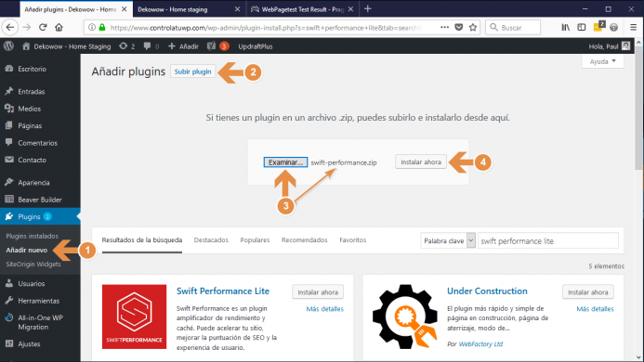Click the yellow extension icon with badge
Screen dimensions: 644x362
coord(598,27)
